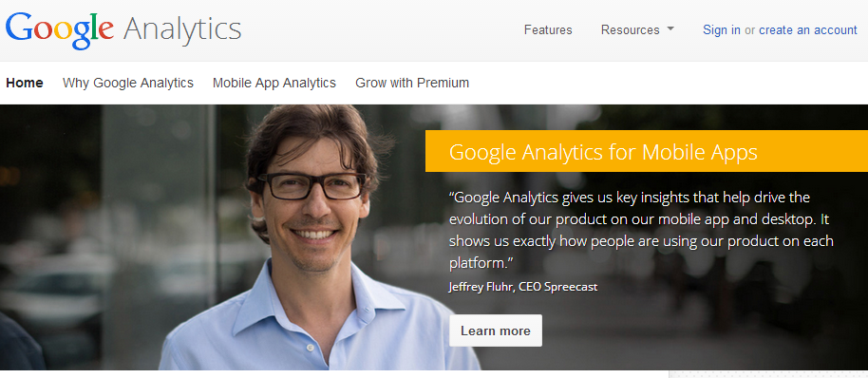Click the colorful Google logo

click(x=60, y=29)
